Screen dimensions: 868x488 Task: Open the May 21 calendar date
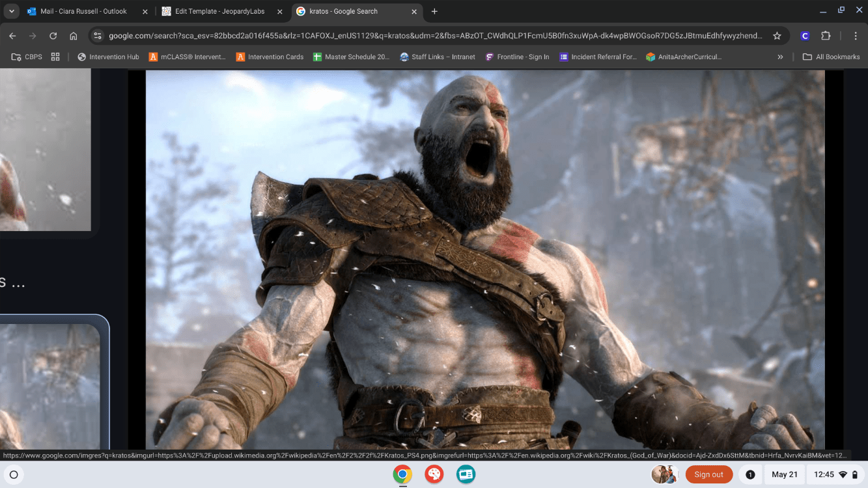pyautogui.click(x=784, y=474)
